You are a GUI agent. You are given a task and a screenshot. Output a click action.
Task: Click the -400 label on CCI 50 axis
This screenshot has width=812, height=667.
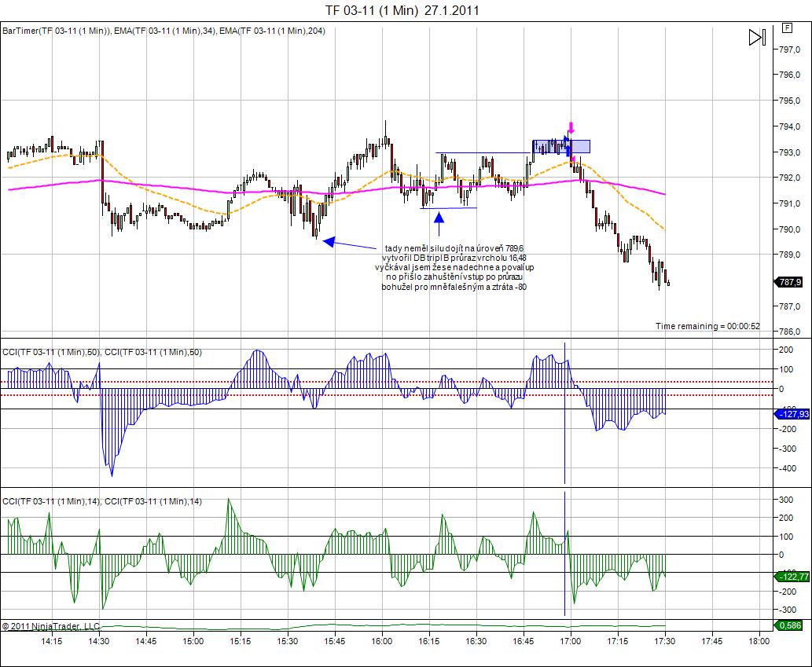pyautogui.click(x=788, y=468)
